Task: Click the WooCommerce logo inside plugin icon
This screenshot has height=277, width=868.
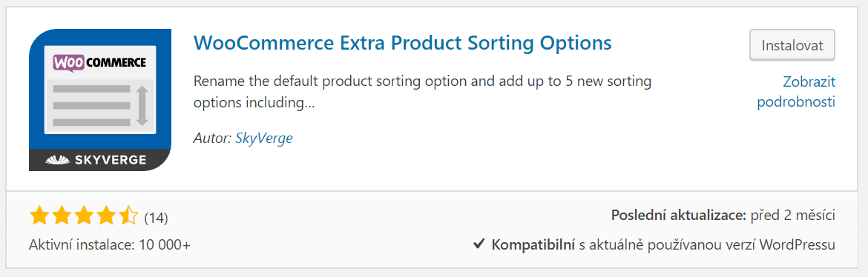Action: [99, 62]
